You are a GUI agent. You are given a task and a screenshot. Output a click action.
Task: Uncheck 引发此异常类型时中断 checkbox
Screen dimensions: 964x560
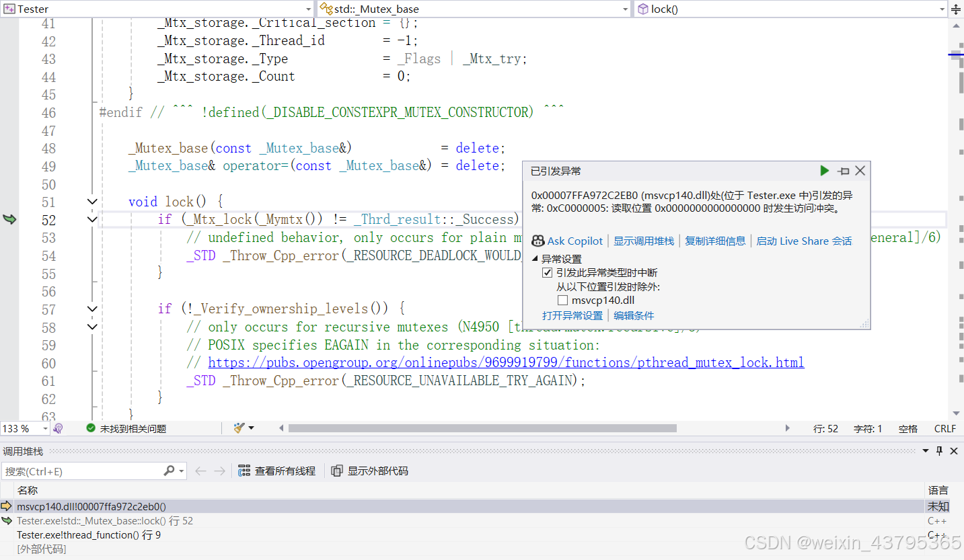[x=548, y=272]
